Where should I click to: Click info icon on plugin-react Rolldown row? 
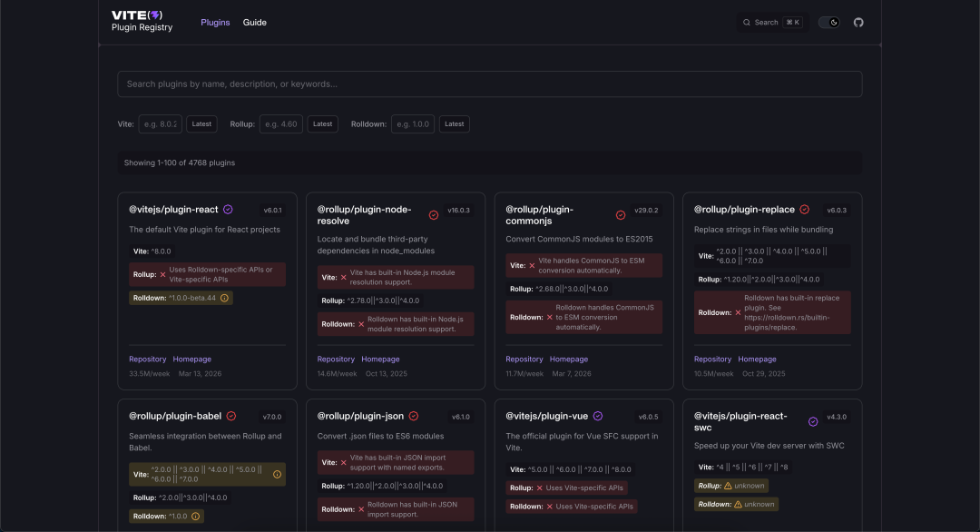[x=224, y=298]
